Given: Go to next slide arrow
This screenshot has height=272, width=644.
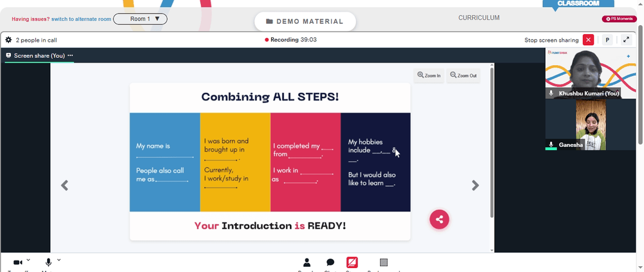Looking at the screenshot, I should (475, 185).
